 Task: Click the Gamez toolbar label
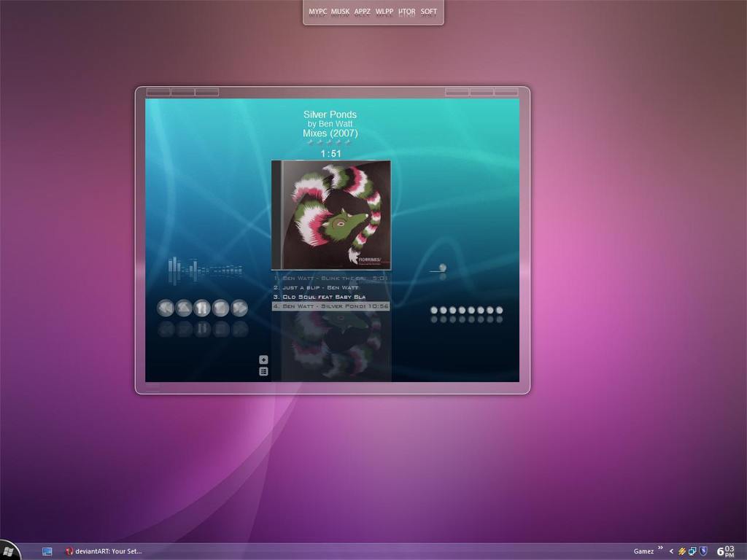coord(643,551)
